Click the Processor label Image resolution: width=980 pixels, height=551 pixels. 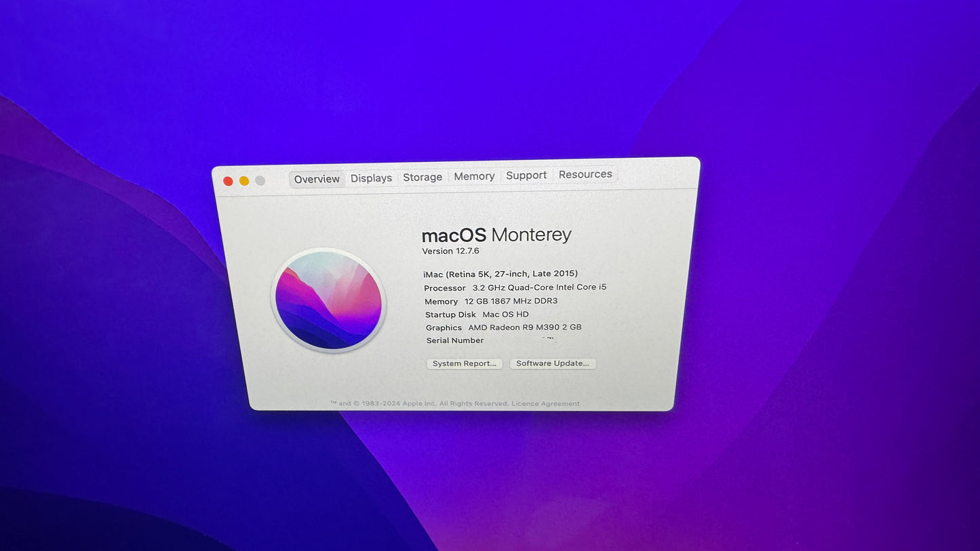pyautogui.click(x=445, y=288)
